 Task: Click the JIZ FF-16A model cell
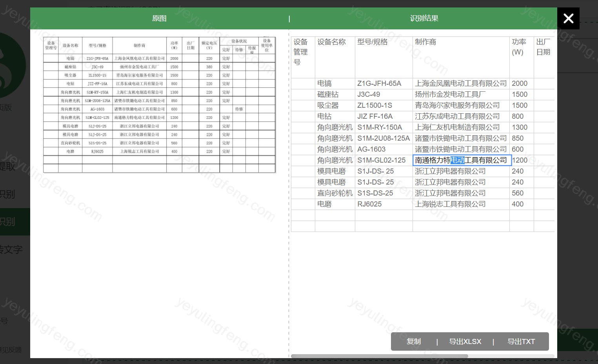pos(384,116)
